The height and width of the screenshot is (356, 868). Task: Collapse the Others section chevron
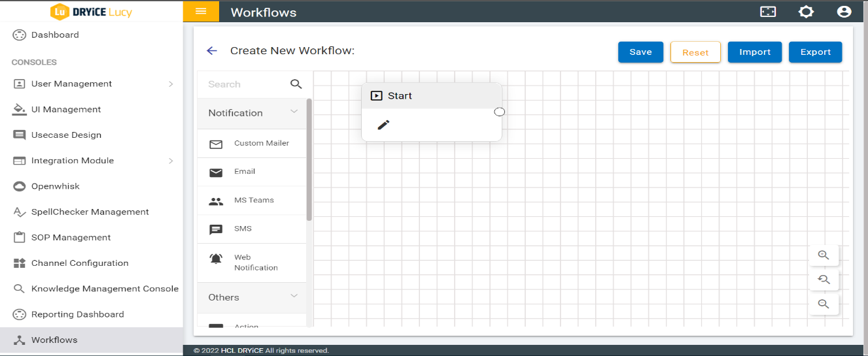coord(294,297)
